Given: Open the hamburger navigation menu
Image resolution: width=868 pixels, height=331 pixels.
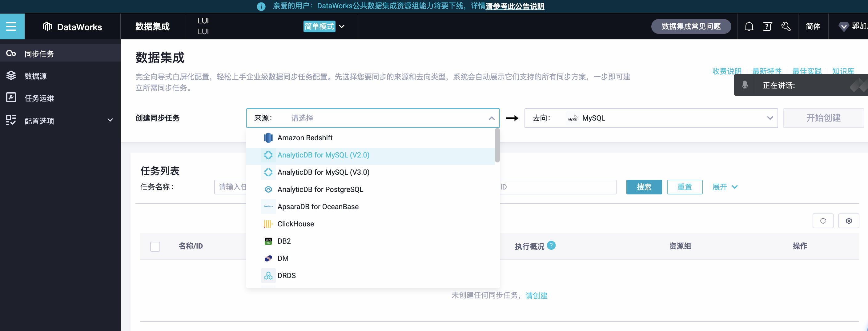Looking at the screenshot, I should click(11, 26).
